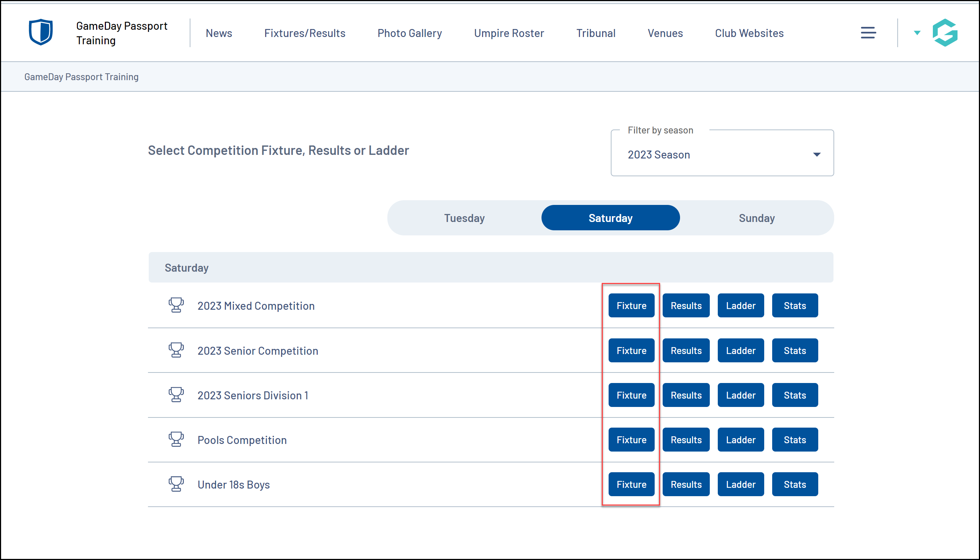
Task: Show Stats for Under 18s Boys
Action: (x=795, y=484)
